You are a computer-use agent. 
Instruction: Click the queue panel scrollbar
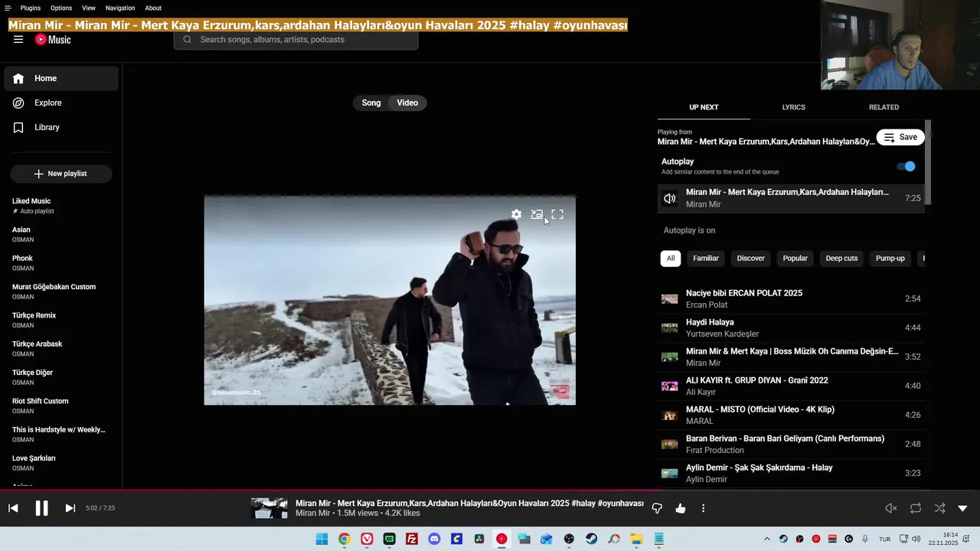tap(928, 162)
